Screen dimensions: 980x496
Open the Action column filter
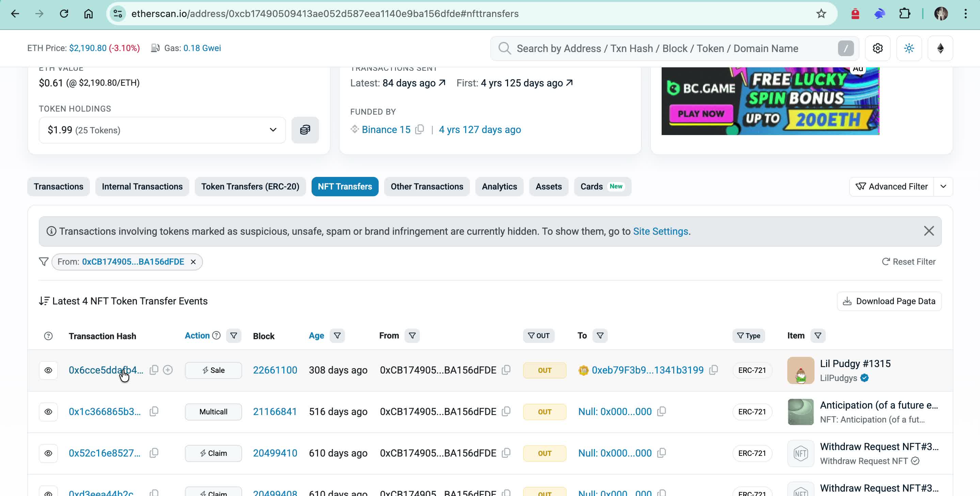(x=234, y=336)
